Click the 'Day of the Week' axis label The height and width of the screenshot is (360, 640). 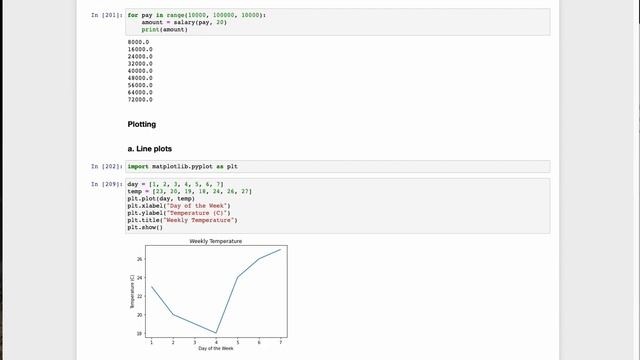tap(216, 348)
